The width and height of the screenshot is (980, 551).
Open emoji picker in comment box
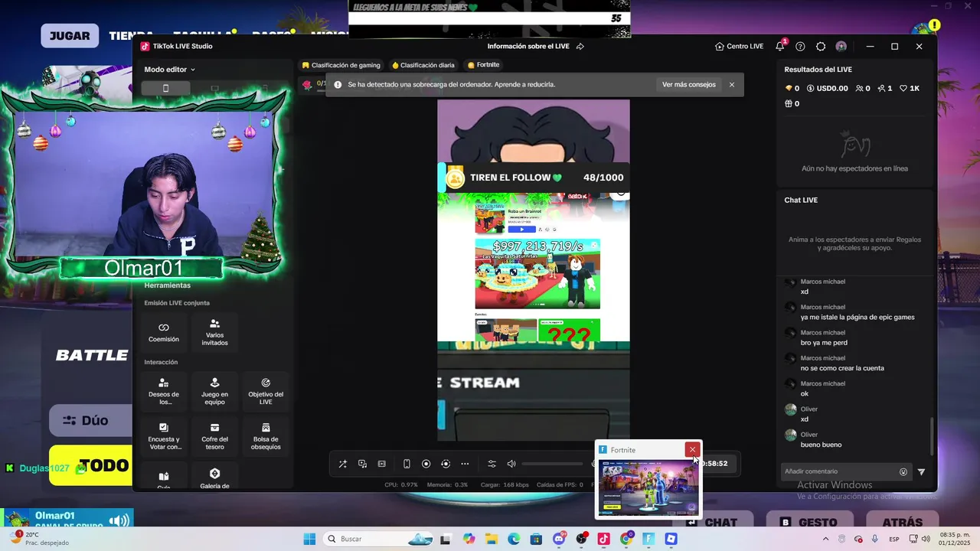coord(903,472)
